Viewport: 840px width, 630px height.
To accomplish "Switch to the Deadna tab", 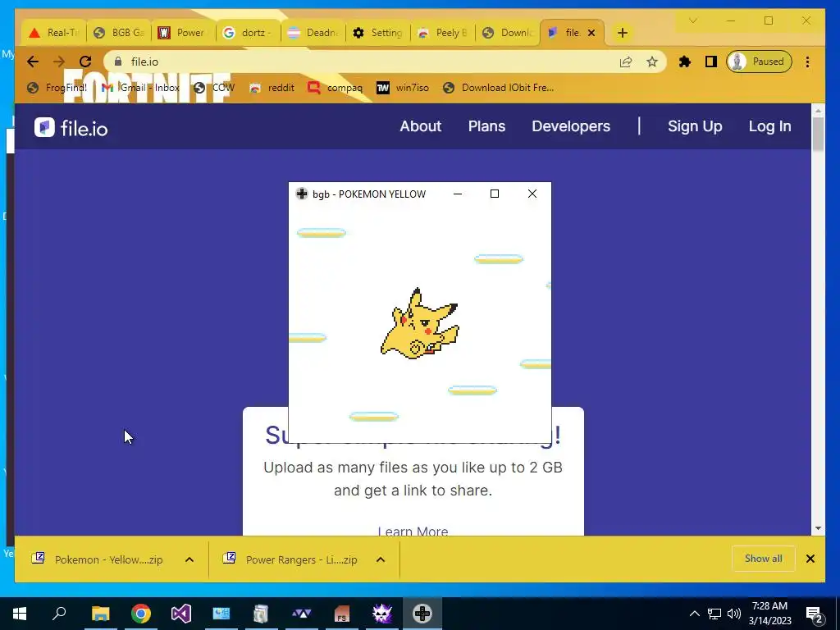I will (313, 33).
